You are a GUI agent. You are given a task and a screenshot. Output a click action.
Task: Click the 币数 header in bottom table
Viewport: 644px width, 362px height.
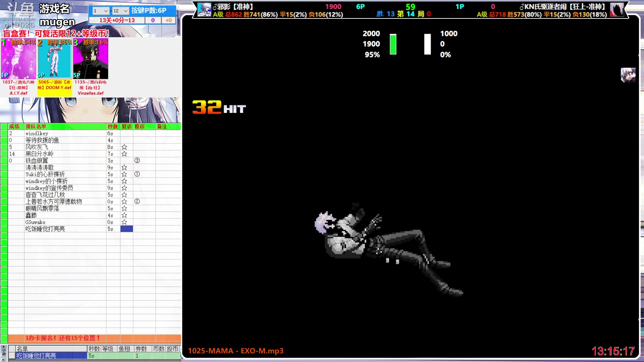[x=159, y=349]
